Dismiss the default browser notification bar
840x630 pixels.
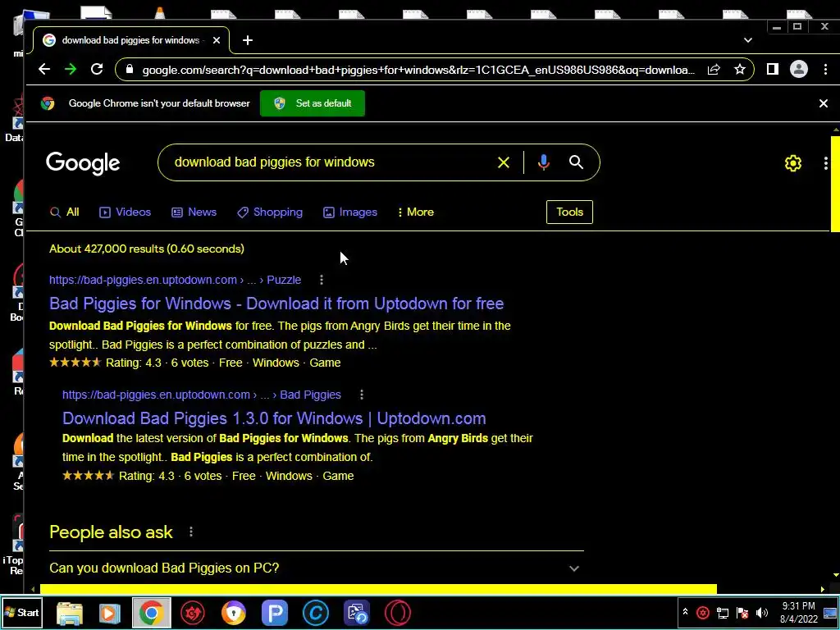pos(824,103)
